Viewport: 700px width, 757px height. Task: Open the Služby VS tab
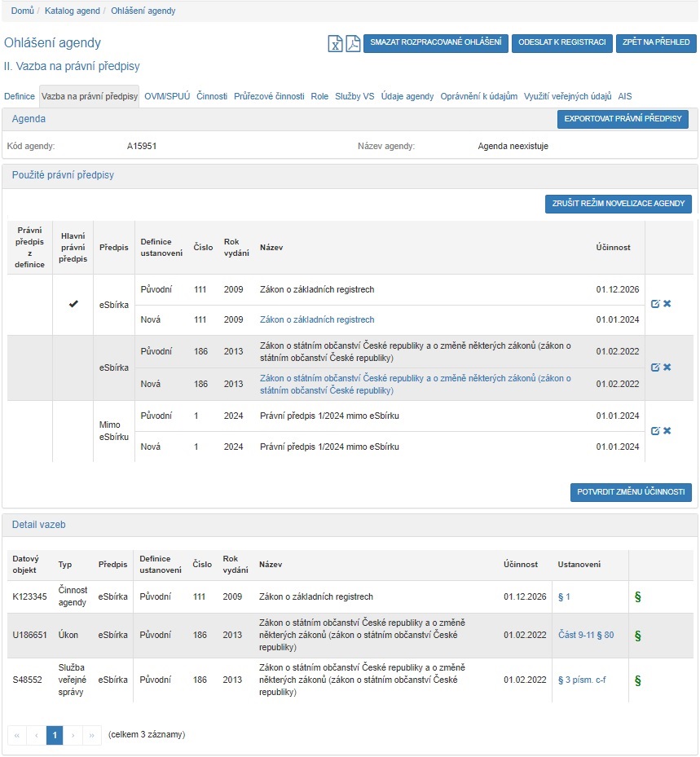click(x=354, y=96)
